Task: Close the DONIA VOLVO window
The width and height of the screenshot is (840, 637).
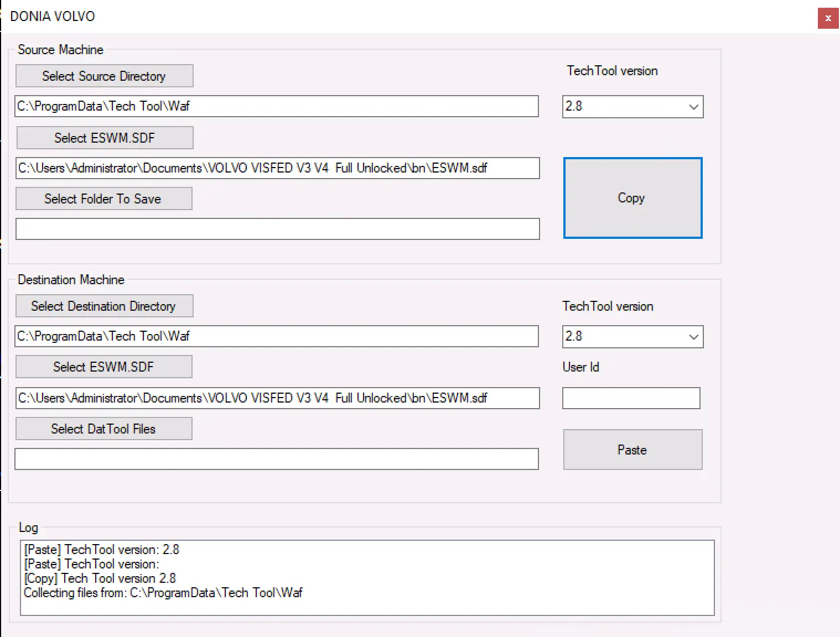Action: pos(828,18)
